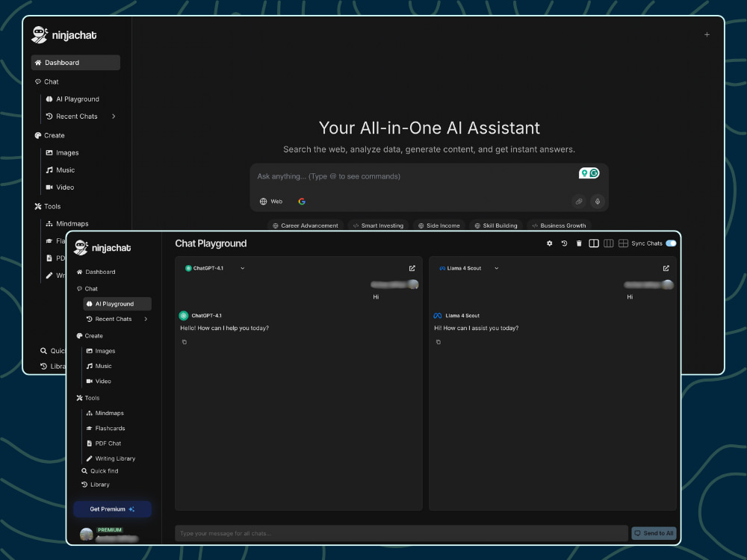This screenshot has width=747, height=560.
Task: Open Images in the back window sidebar
Action: pyautogui.click(x=62, y=153)
